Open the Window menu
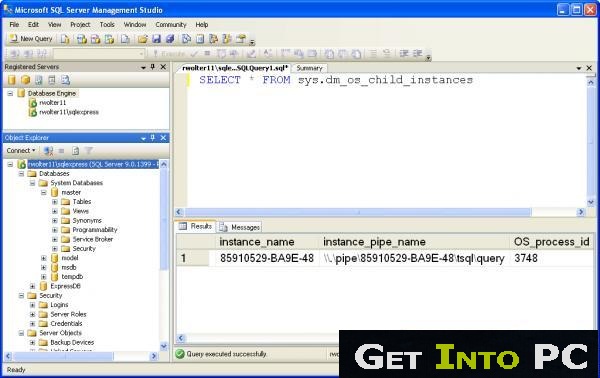The width and height of the screenshot is (600, 378). click(x=135, y=24)
